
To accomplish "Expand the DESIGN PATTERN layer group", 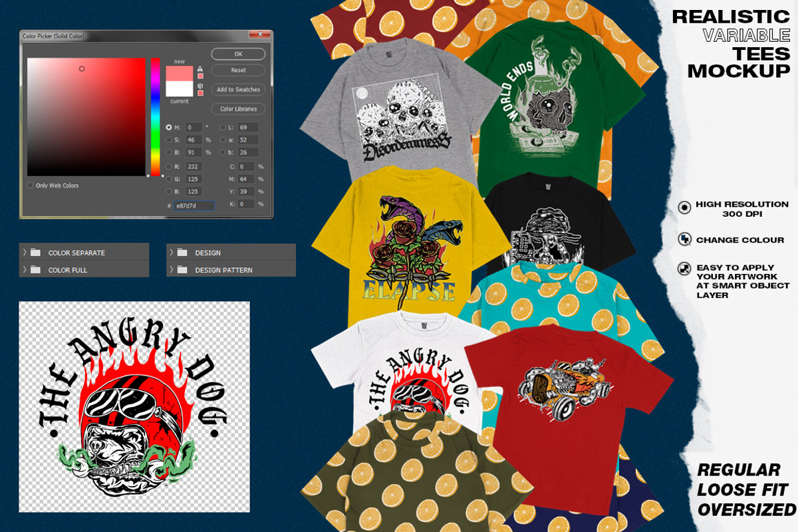I will coord(172,270).
